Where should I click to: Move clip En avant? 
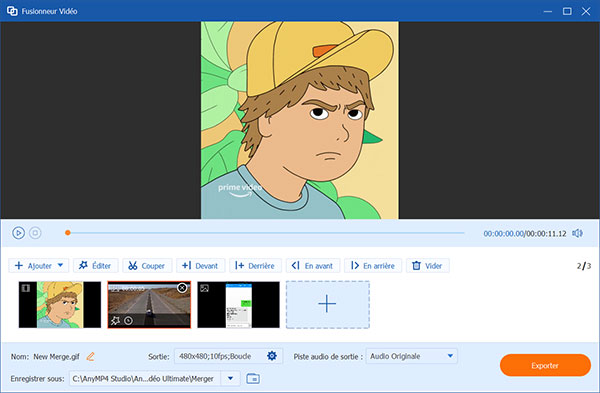[x=313, y=266]
